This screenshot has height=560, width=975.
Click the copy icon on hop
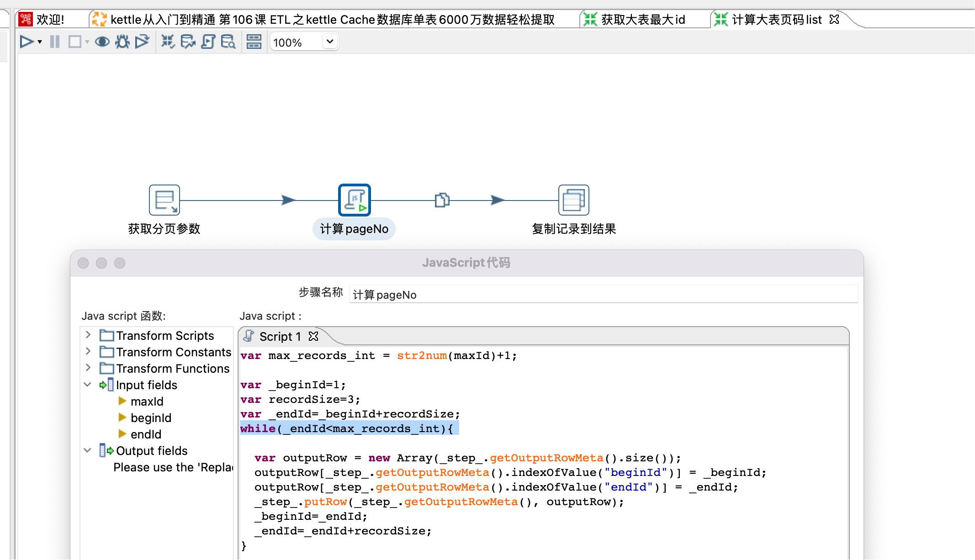442,200
